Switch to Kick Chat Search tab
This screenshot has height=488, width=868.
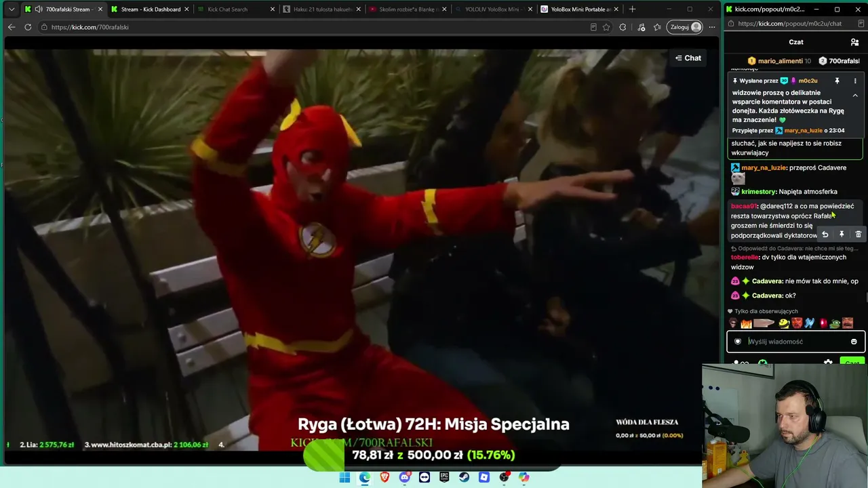point(236,9)
